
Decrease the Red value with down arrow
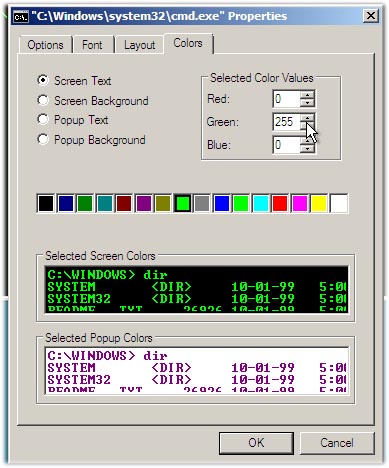point(307,103)
